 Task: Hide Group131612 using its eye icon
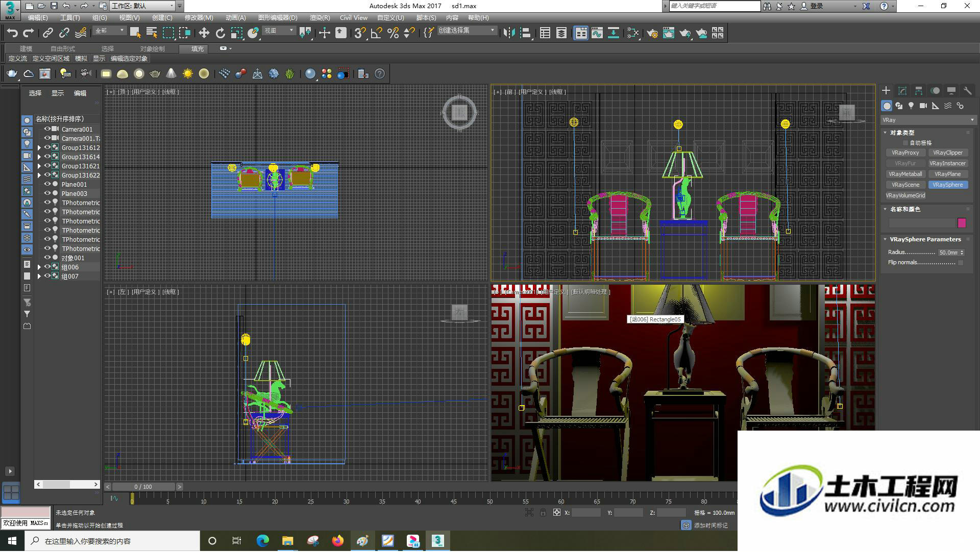point(47,147)
